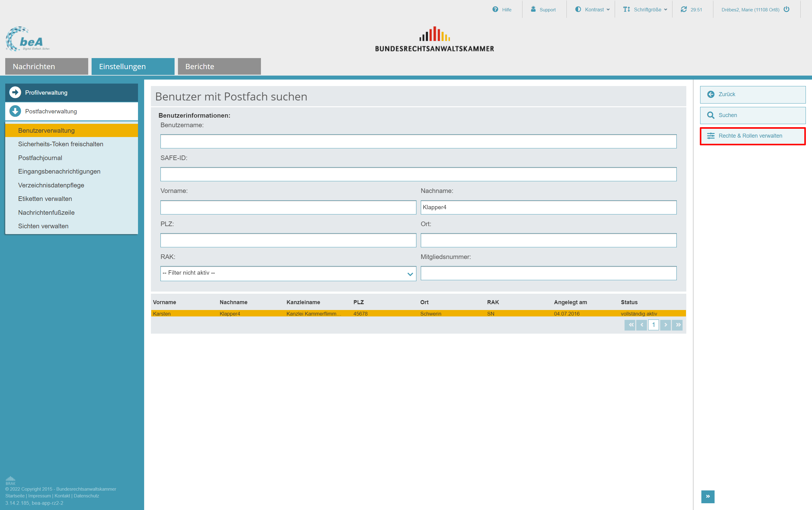Click the Zurück arrow icon
The image size is (812, 510).
(711, 94)
